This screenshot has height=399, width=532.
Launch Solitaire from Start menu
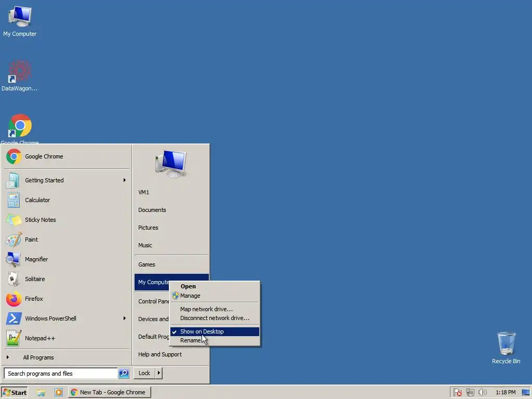coord(67,279)
